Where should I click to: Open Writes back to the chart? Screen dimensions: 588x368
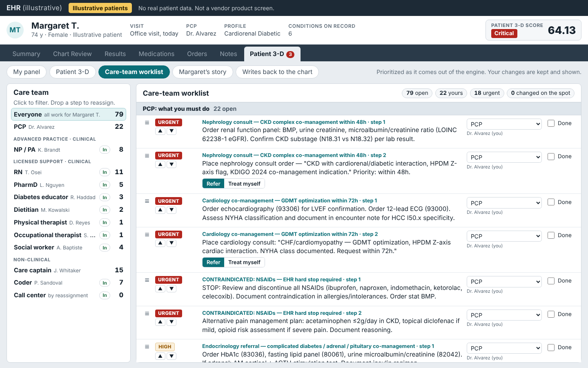tap(277, 72)
